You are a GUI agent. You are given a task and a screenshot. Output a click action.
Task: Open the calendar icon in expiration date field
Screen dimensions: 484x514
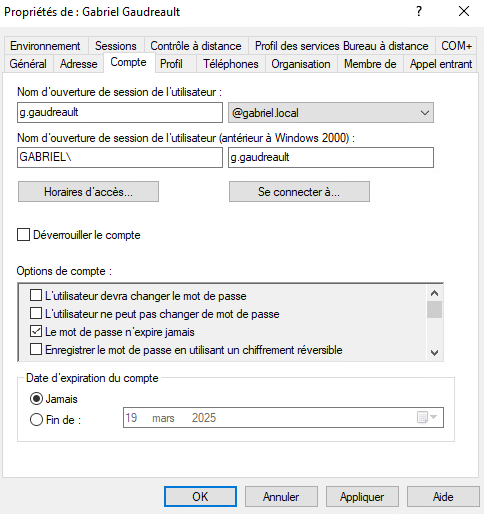point(422,417)
